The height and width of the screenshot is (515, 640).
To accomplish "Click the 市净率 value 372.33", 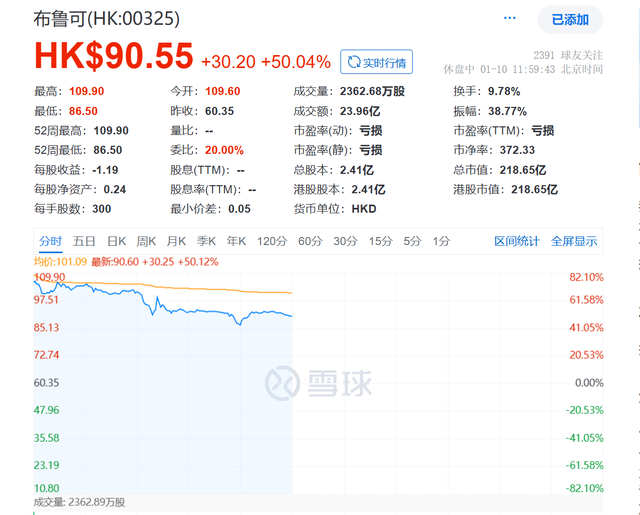I will 517,150.
